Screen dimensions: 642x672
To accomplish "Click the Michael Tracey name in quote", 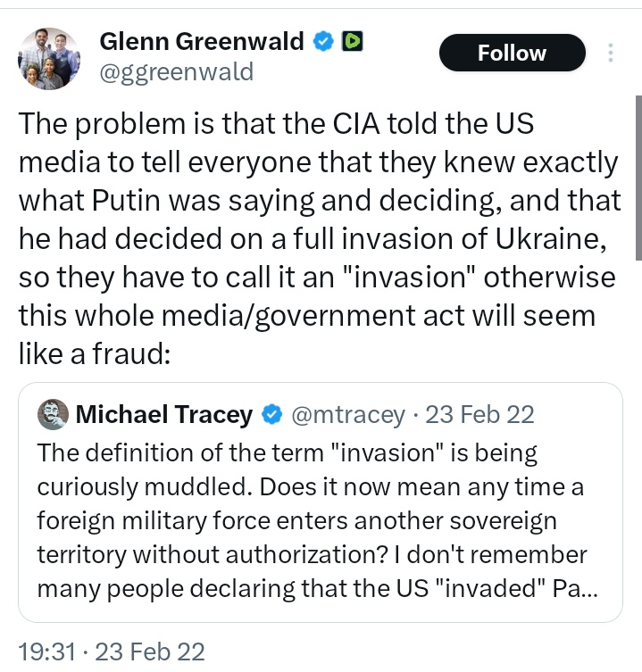I will [166, 415].
